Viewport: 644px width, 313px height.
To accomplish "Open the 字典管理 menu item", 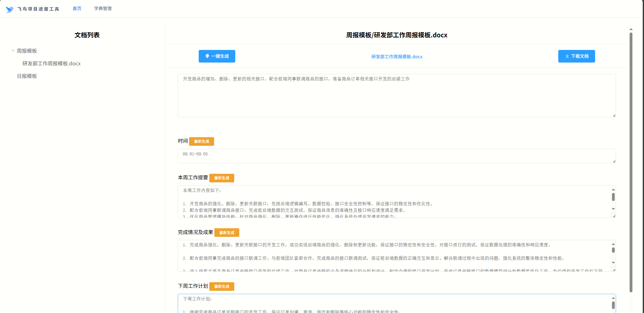I will pyautogui.click(x=103, y=9).
